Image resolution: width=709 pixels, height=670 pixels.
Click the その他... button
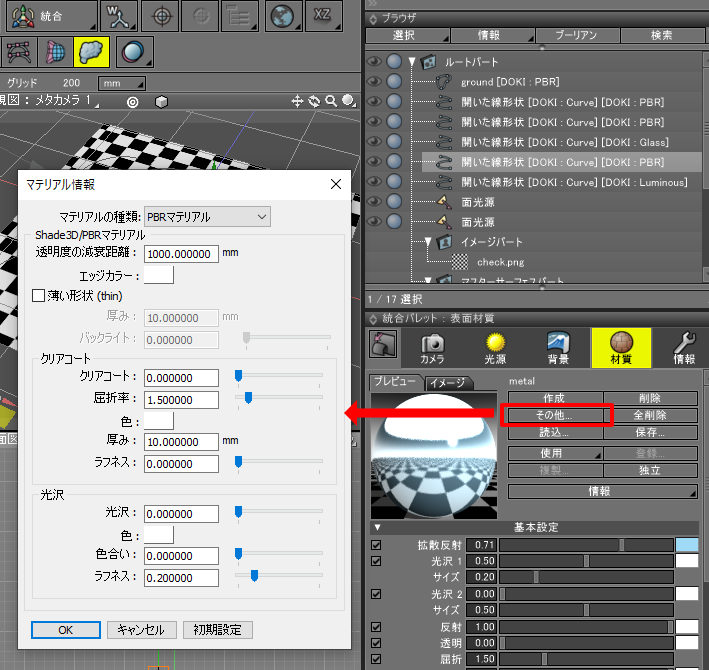click(x=554, y=415)
